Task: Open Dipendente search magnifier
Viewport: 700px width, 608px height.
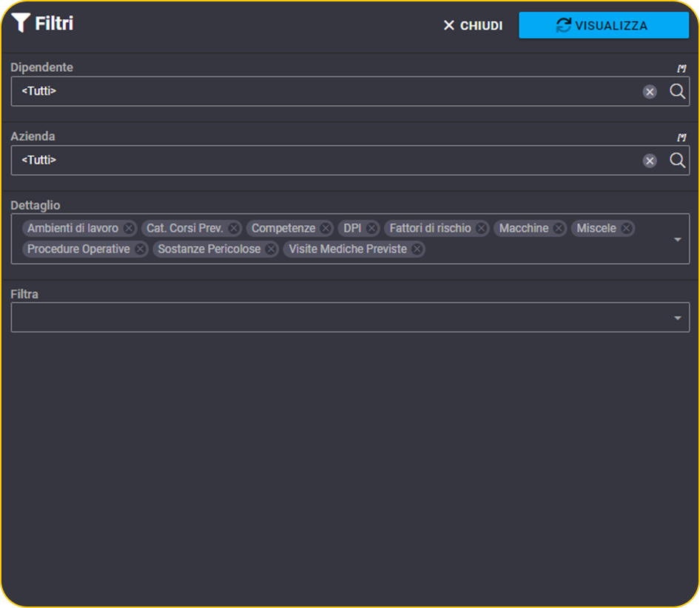Action: [677, 91]
